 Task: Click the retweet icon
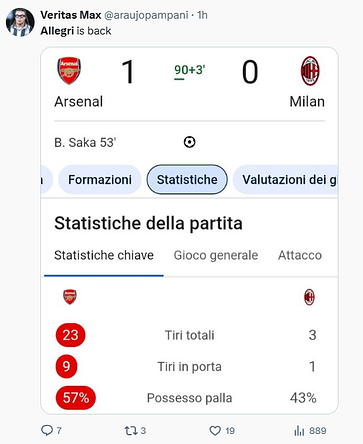click(130, 431)
